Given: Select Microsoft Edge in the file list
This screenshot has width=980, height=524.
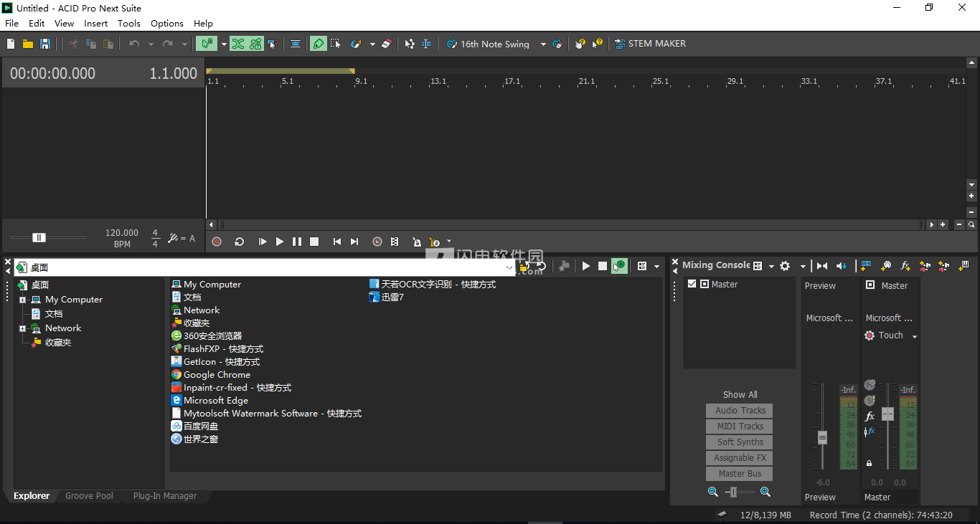Looking at the screenshot, I should 209,401.
